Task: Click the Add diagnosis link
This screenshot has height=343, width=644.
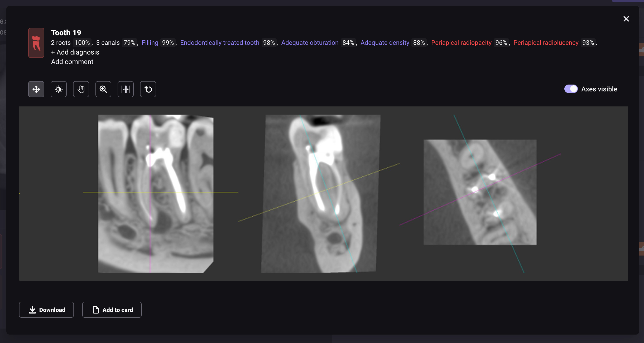Action: pyautogui.click(x=75, y=52)
